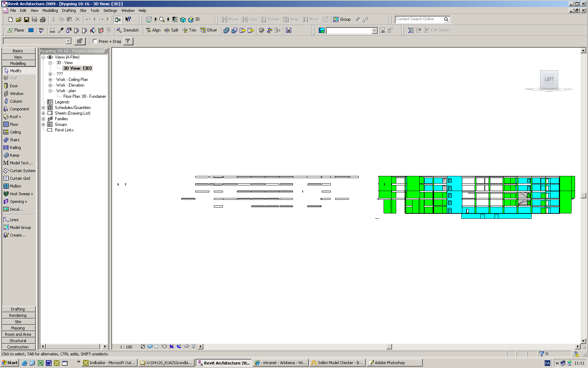
Task: Select the Align tool
Action: pyautogui.click(x=153, y=30)
